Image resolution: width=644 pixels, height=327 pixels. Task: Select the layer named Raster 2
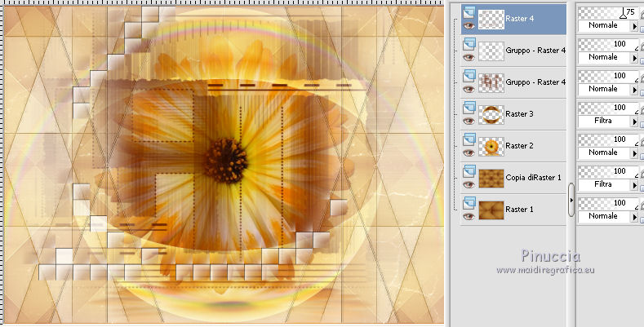[520, 146]
